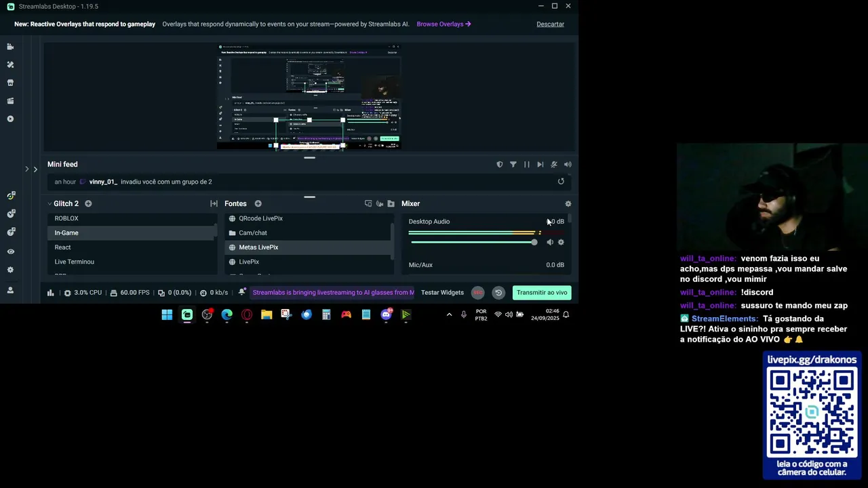Open Desktop Audio source settings gear

point(561,242)
